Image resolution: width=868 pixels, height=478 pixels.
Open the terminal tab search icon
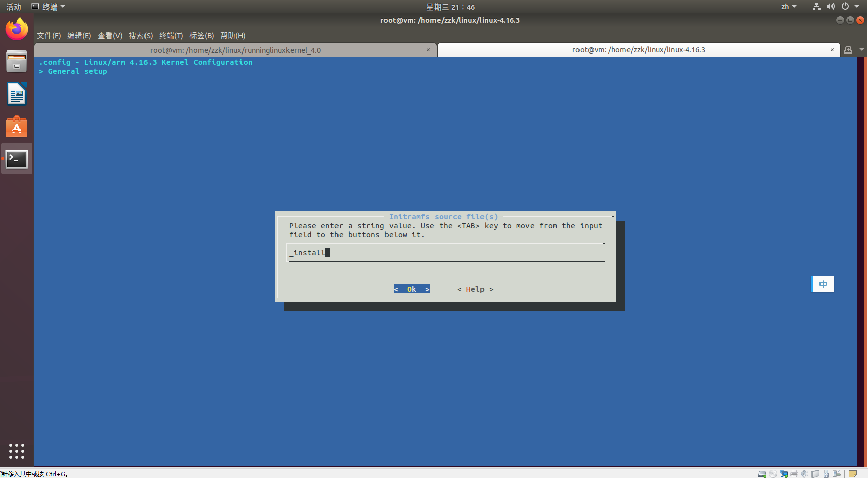coord(848,50)
